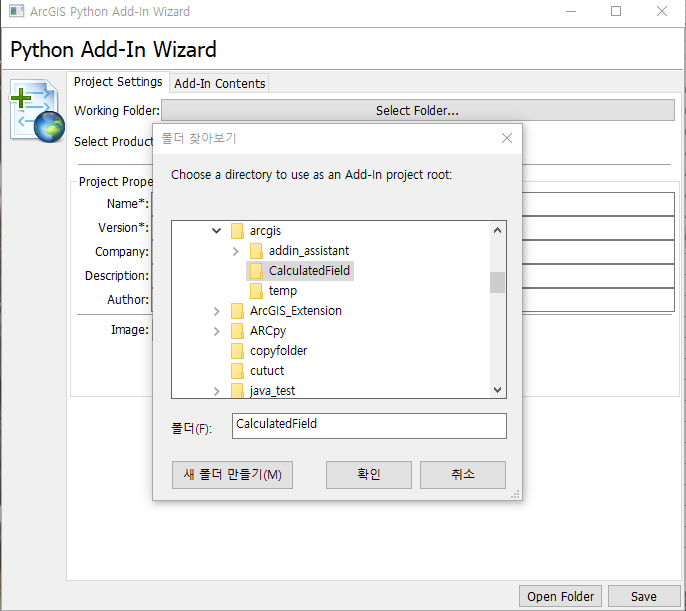Click the Select Folder... button
Image resolution: width=686 pixels, height=611 pixels.
pos(417,110)
